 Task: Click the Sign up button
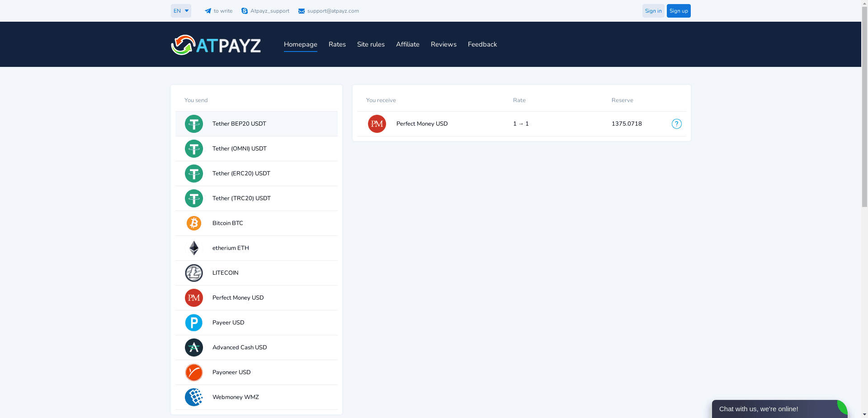coord(678,10)
